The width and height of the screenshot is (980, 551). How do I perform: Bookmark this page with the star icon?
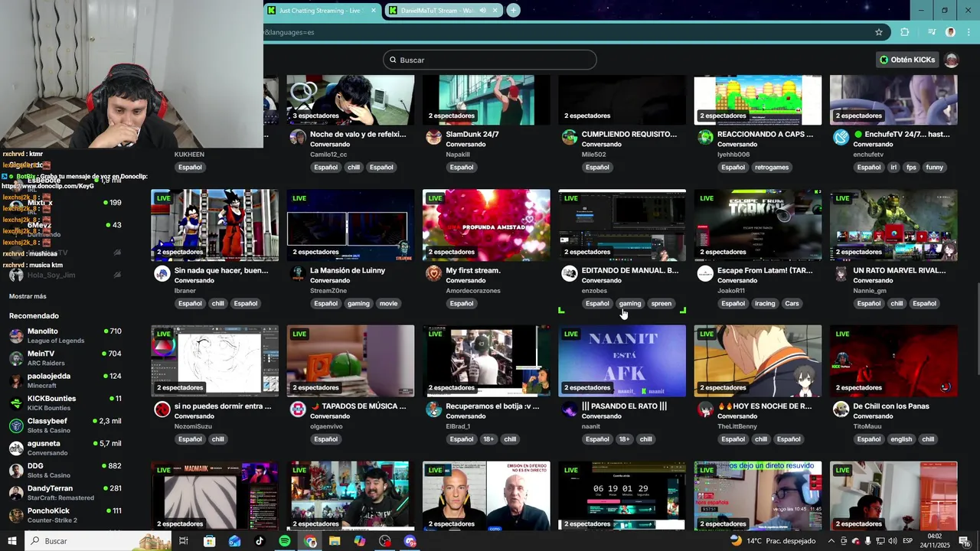coord(879,32)
